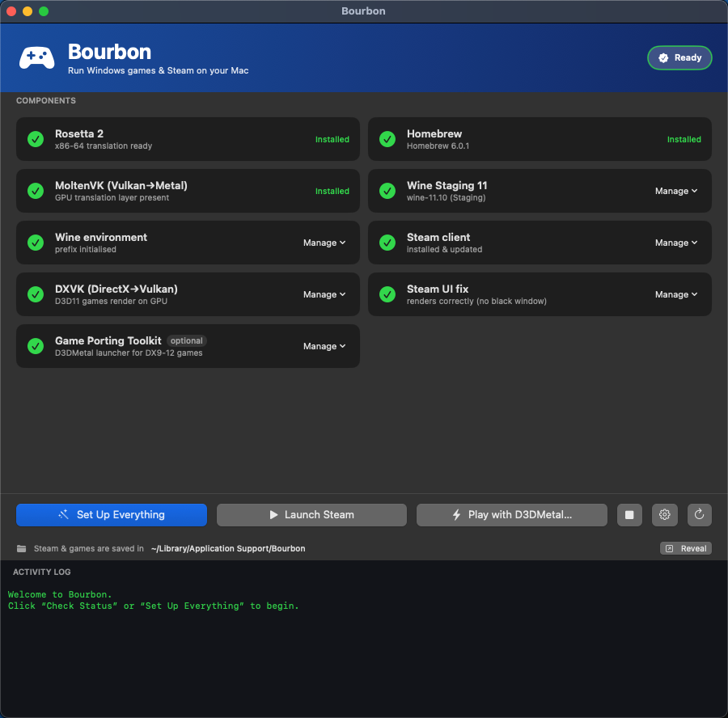Click Play with D3DMetal... button
This screenshot has width=728, height=718.
coord(512,515)
